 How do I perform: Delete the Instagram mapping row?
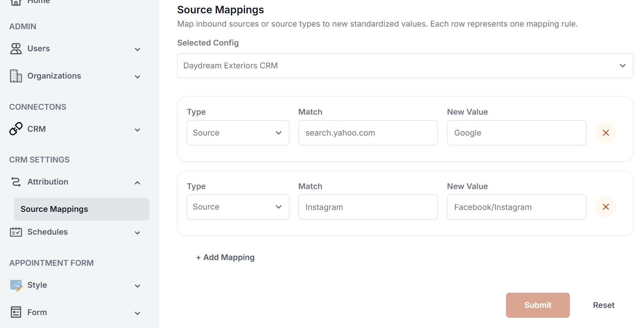(606, 207)
